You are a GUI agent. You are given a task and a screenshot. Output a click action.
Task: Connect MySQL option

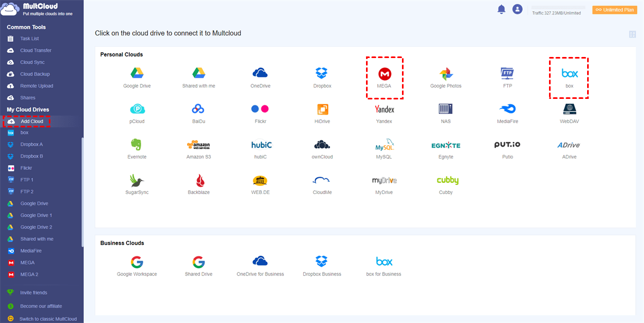[384, 149]
